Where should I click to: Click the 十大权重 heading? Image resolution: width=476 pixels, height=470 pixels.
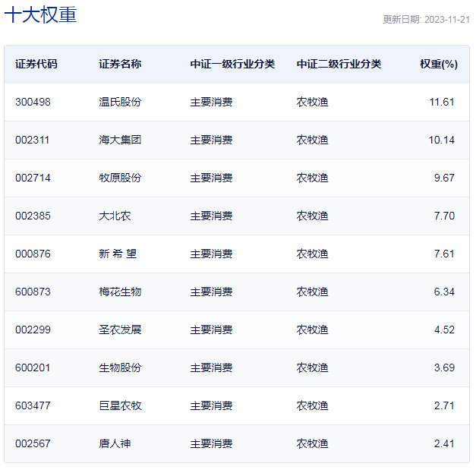tap(40, 14)
